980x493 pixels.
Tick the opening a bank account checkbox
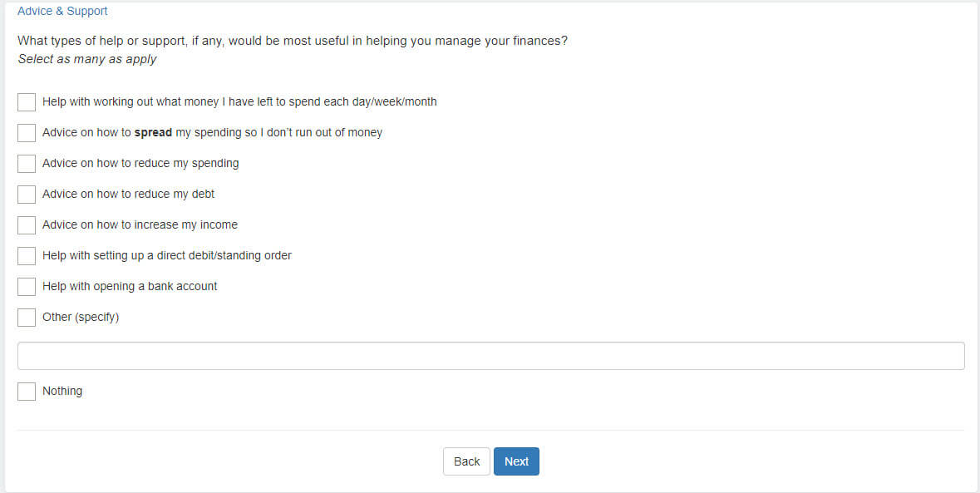[x=27, y=286]
